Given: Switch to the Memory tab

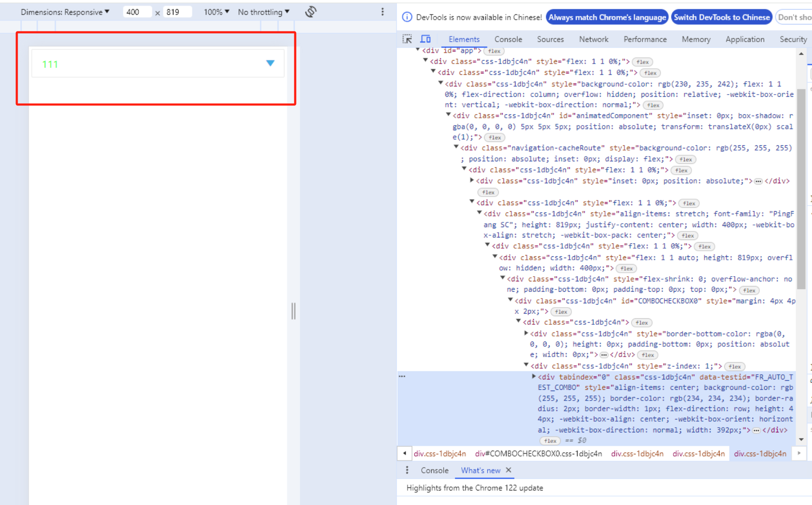Looking at the screenshot, I should [x=696, y=39].
